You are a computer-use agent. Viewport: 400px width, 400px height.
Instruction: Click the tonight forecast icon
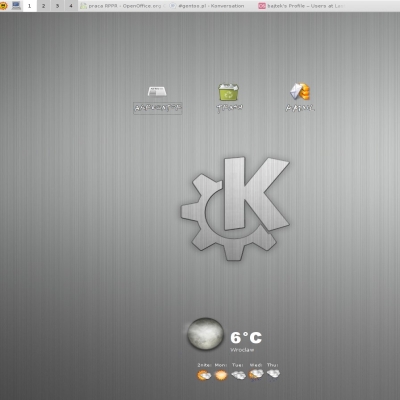point(204,375)
